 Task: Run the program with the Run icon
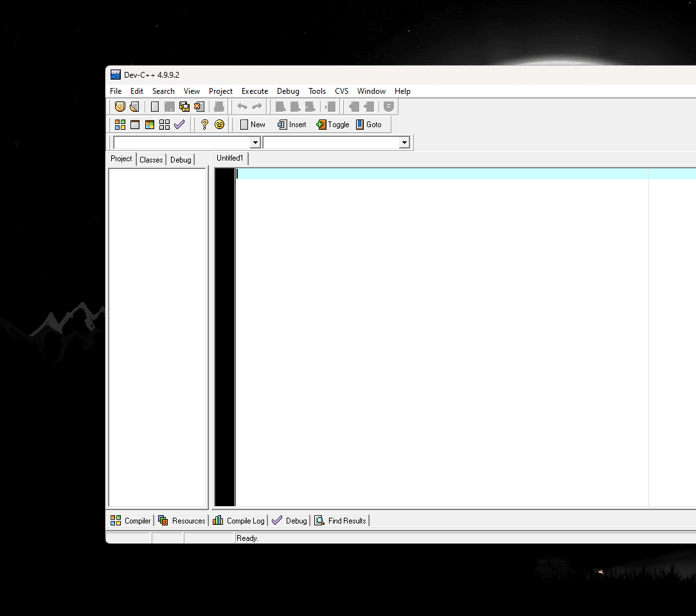click(135, 125)
